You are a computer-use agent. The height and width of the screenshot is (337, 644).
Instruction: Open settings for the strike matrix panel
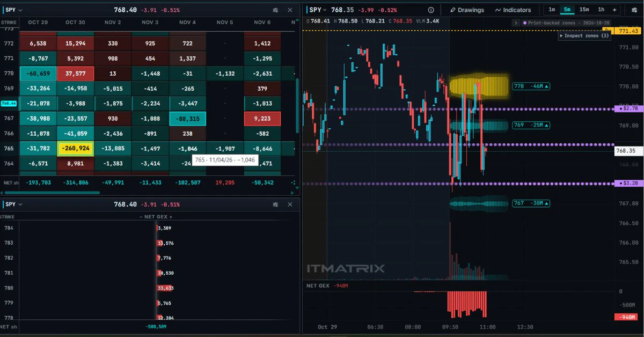tap(275, 10)
